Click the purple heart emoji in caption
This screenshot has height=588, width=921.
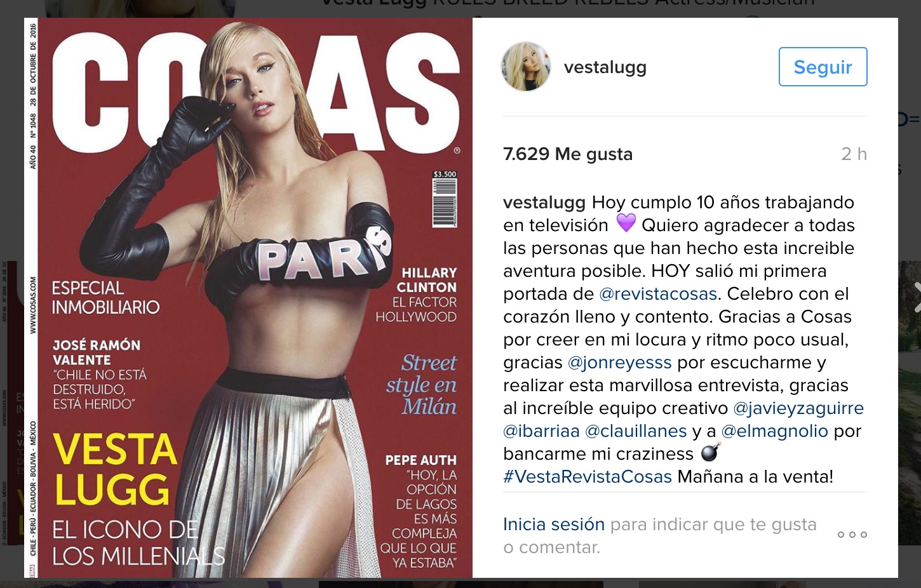click(626, 224)
